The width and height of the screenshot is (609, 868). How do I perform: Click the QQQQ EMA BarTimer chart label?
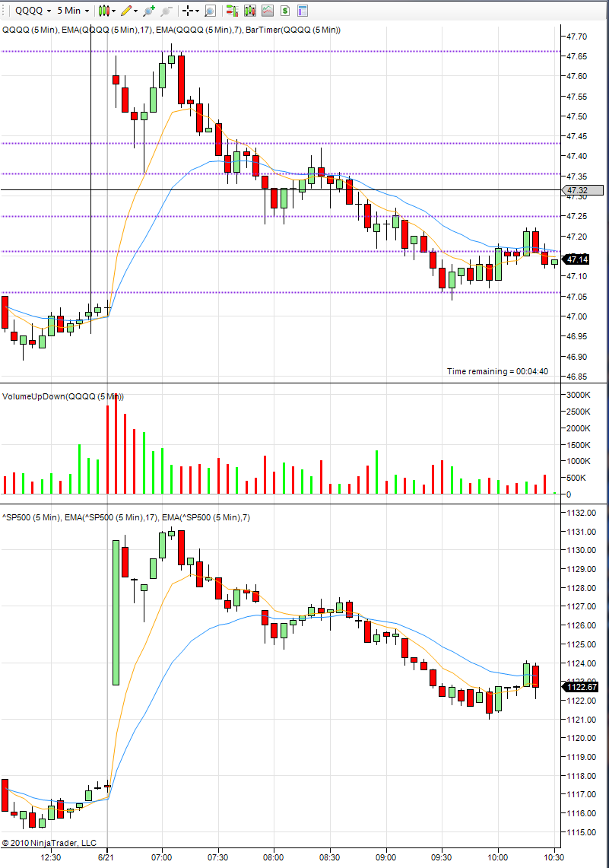(x=172, y=30)
